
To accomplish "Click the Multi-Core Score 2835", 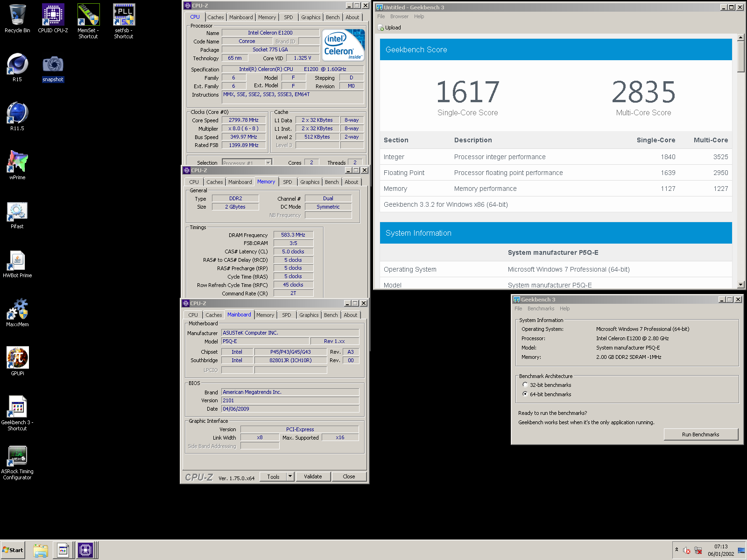I will (643, 92).
